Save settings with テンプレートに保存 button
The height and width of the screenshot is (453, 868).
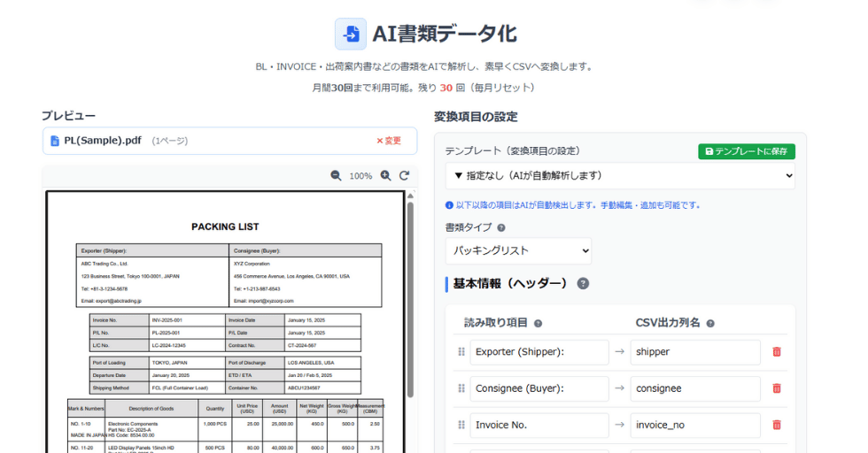coord(746,151)
